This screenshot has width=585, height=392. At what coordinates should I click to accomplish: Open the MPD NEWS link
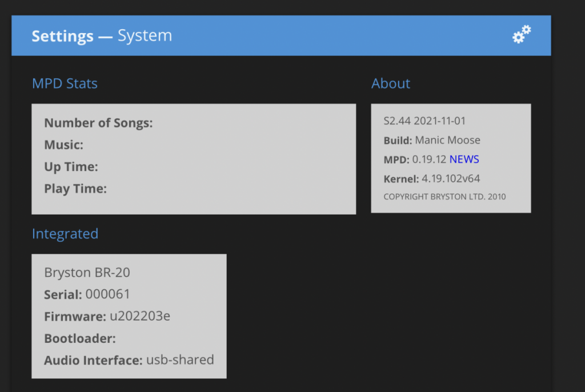point(464,160)
